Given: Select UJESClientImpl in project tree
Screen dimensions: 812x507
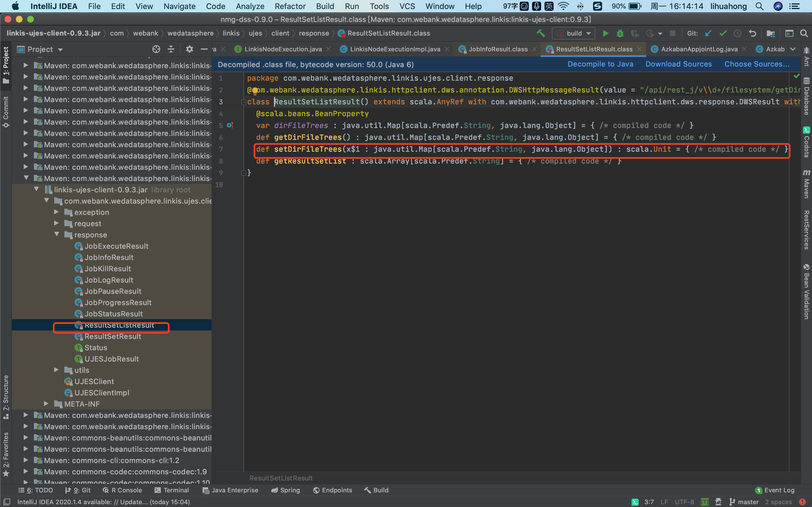Looking at the screenshot, I should [102, 393].
